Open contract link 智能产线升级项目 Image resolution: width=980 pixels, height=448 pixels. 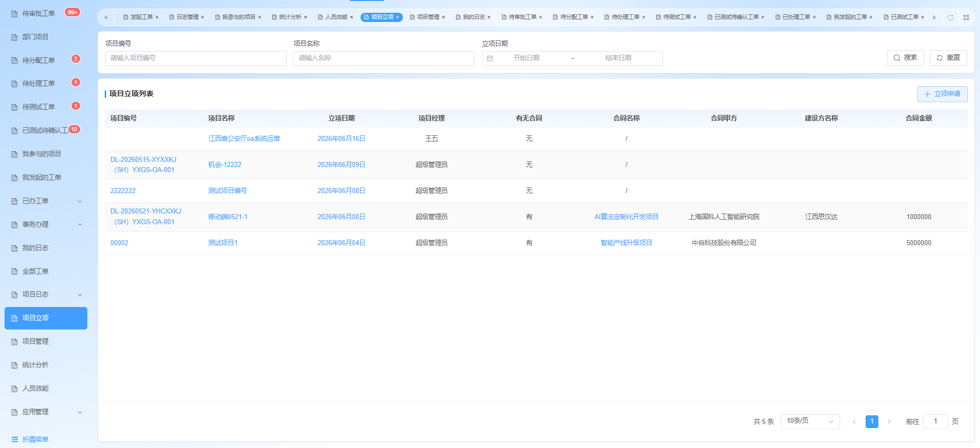[x=626, y=243]
